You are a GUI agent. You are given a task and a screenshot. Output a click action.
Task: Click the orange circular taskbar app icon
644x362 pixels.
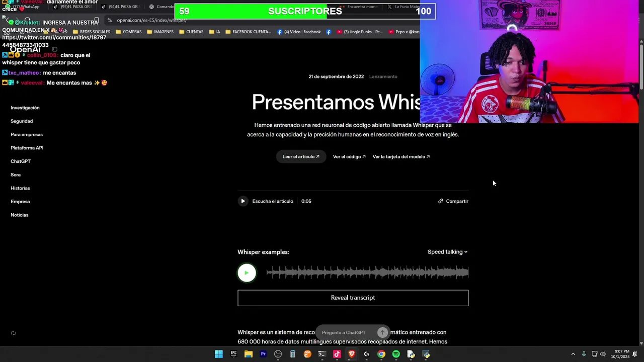pyautogui.click(x=307, y=354)
